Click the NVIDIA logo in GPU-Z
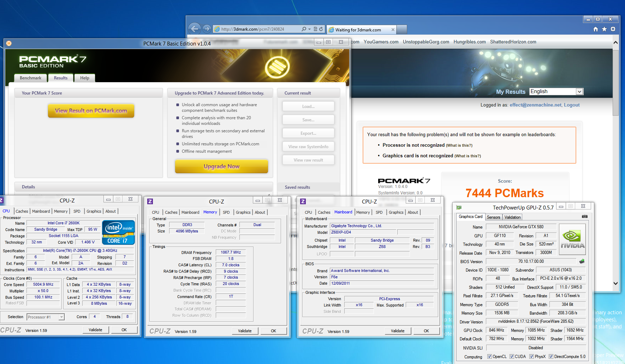 tap(572, 239)
